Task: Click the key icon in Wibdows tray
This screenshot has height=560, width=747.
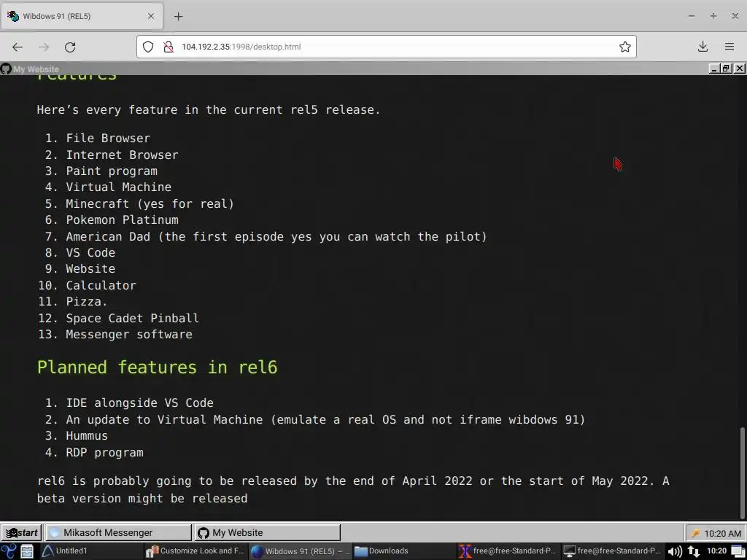Action: click(x=695, y=533)
